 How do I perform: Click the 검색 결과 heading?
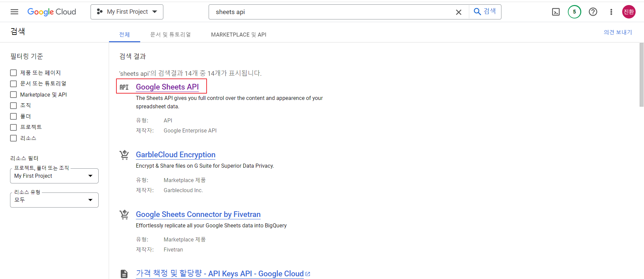(x=132, y=56)
